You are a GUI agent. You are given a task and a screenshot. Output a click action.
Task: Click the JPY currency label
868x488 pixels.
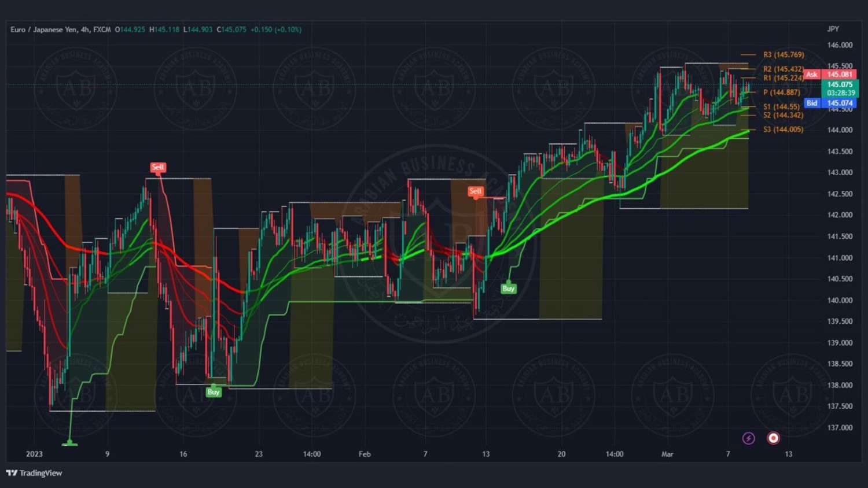[833, 29]
